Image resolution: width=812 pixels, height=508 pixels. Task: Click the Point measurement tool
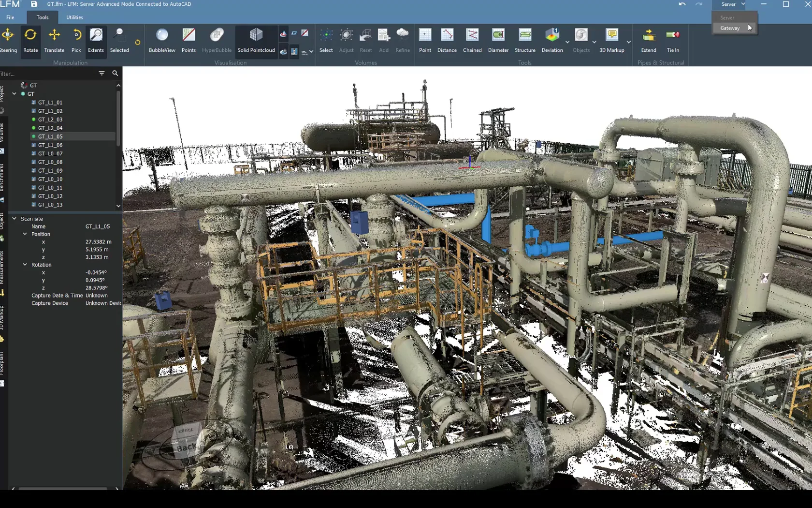click(x=425, y=41)
